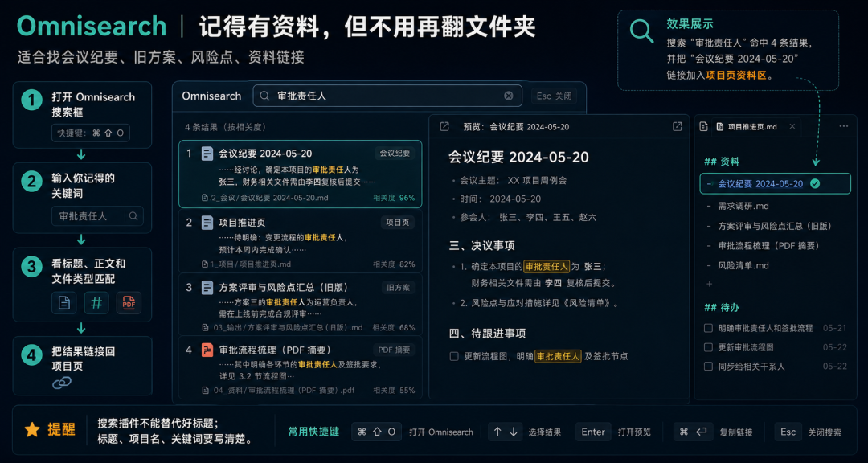Open preview in new window, left icon
This screenshot has width=868, height=463.
point(444,127)
